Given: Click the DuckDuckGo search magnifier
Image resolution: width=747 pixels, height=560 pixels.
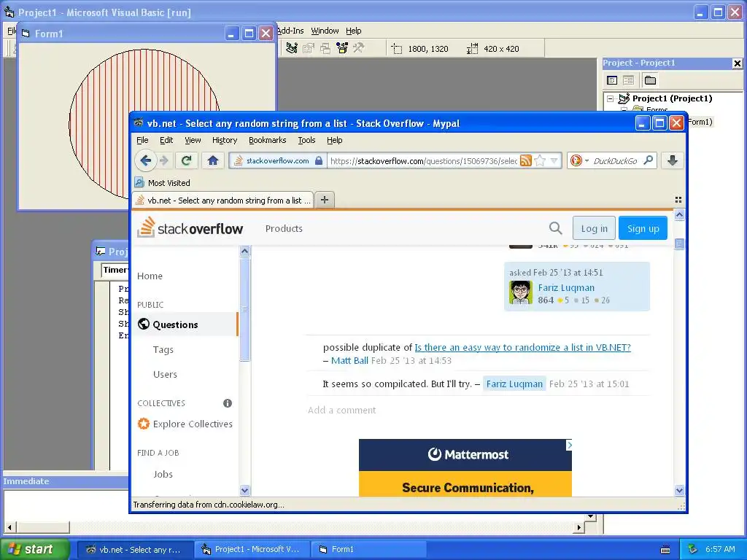Looking at the screenshot, I should 648,160.
